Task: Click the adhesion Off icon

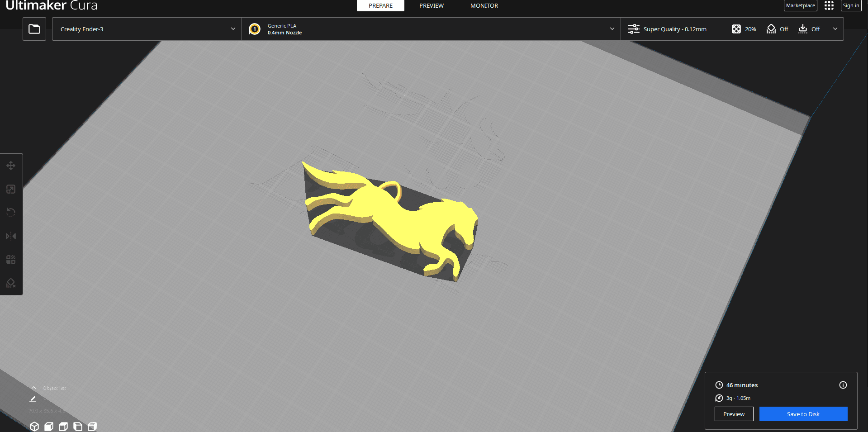Action: click(803, 29)
